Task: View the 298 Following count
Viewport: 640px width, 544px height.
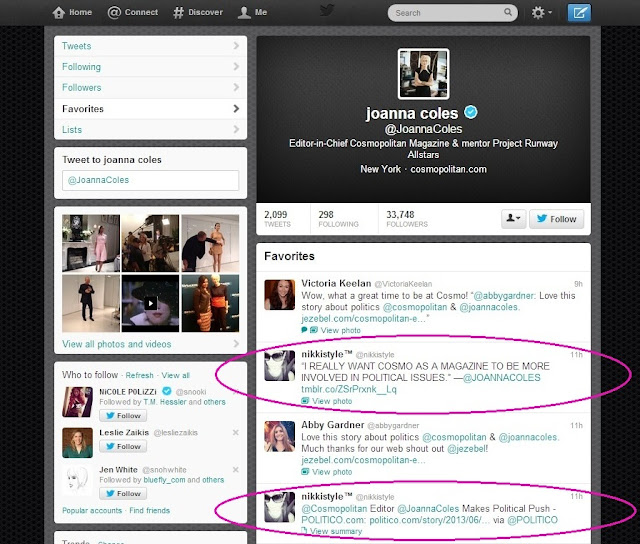Action: pos(338,219)
